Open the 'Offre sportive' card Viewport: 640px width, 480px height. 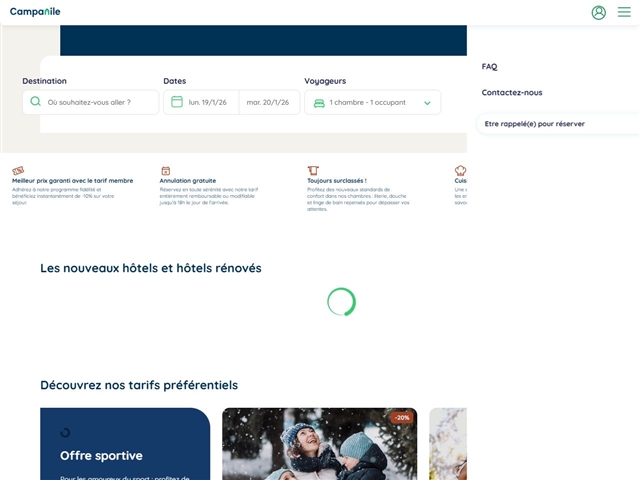[125, 445]
